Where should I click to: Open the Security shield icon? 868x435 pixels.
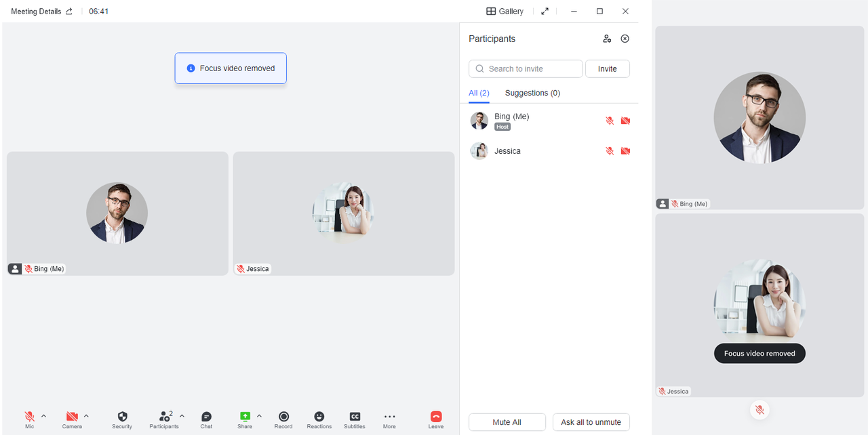coord(122,417)
